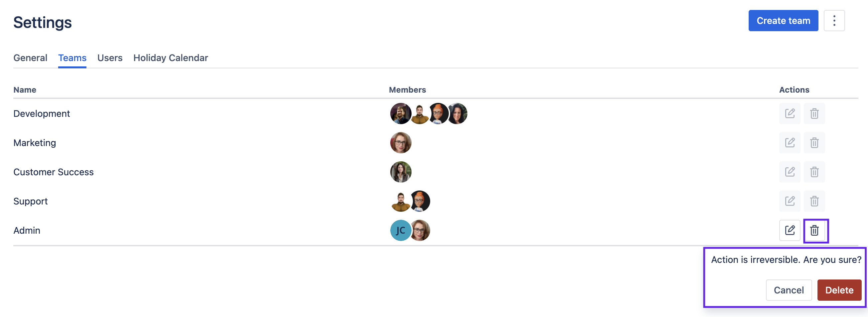Click the Admin team trash icon
868x317 pixels.
point(814,230)
